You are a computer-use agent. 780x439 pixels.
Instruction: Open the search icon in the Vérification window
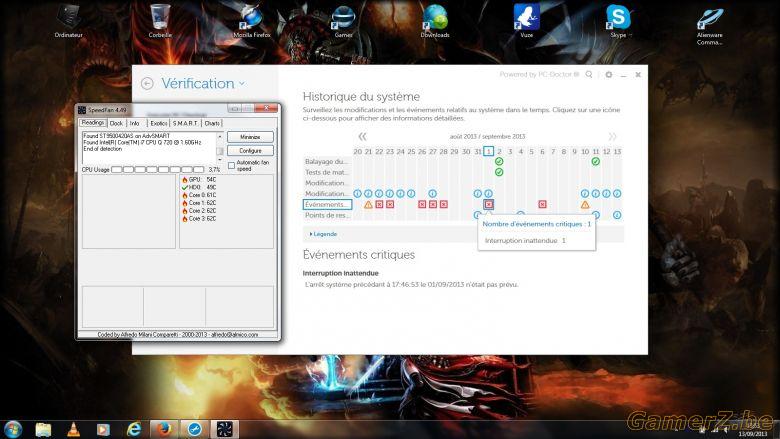589,75
